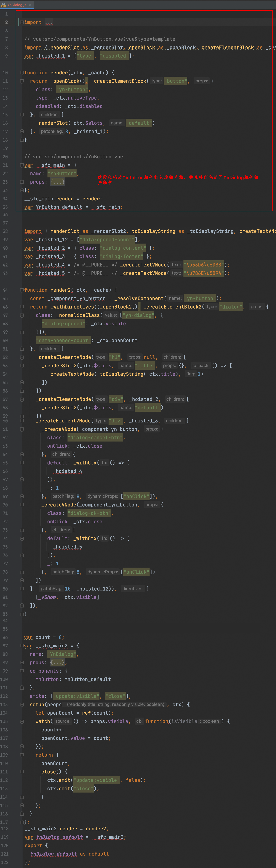Click the "\u53D6\u6D88" text string
The width and height of the screenshot is (276, 868).
coord(204,265)
